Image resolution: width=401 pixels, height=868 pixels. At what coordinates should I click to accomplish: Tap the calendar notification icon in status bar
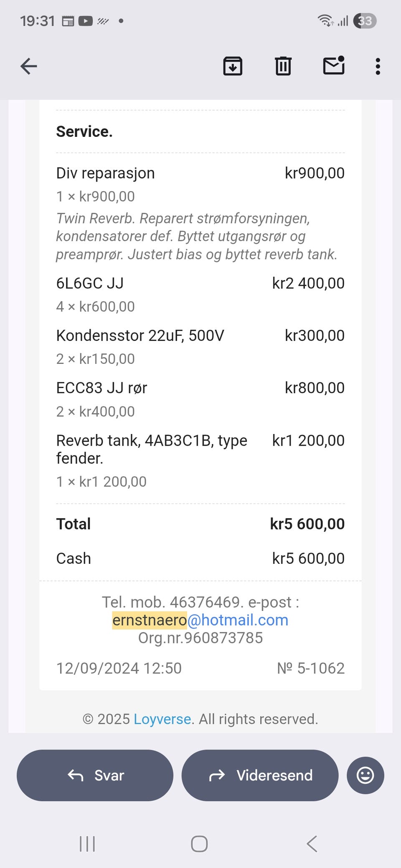coord(68,21)
